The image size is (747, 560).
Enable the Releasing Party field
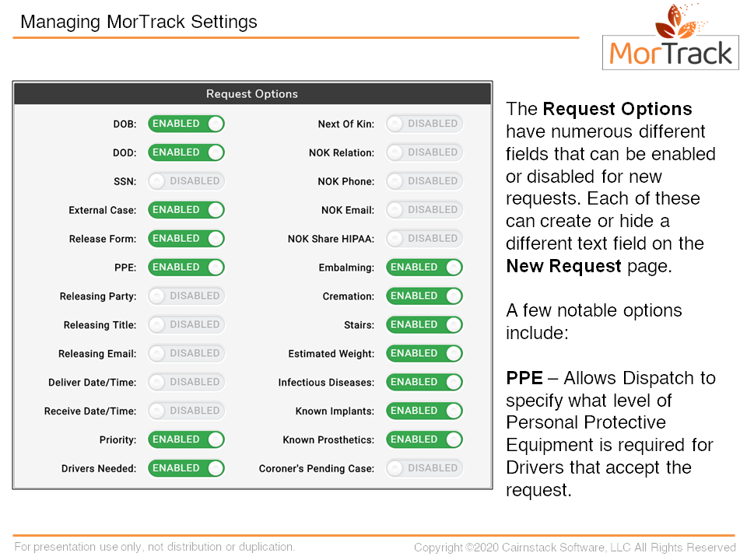pos(186,296)
